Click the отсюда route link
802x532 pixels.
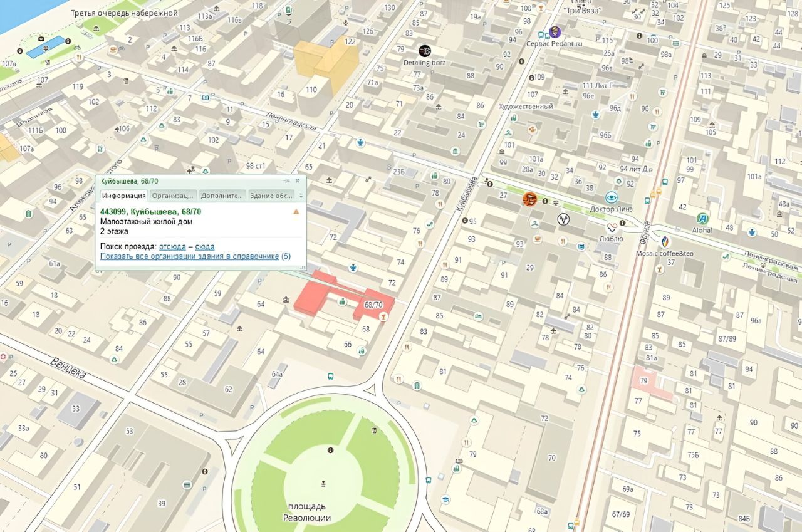(x=172, y=247)
